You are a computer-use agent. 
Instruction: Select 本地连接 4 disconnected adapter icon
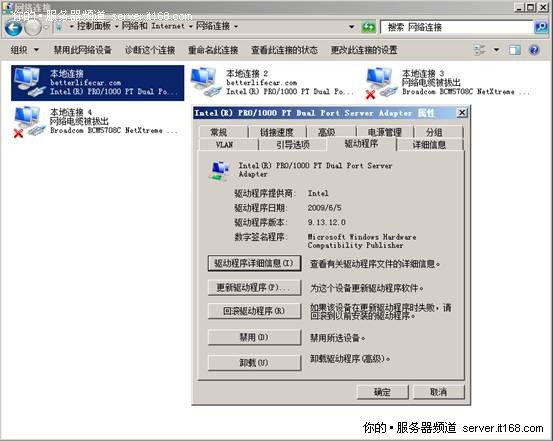pyautogui.click(x=29, y=122)
